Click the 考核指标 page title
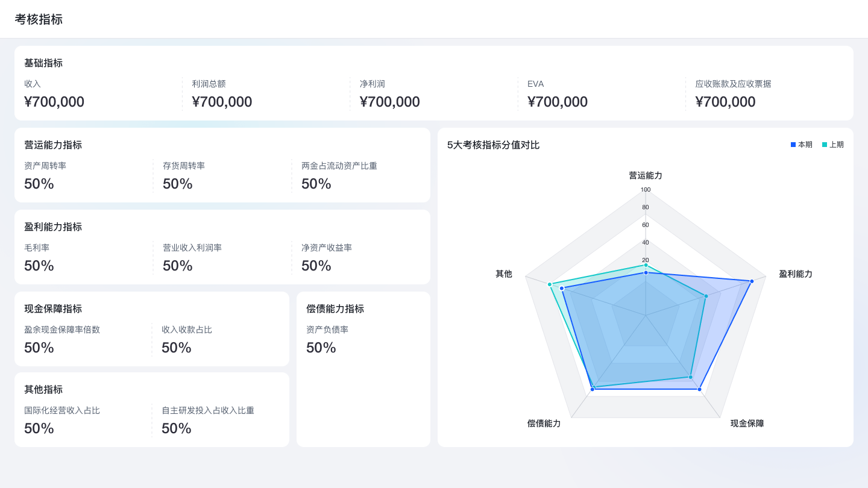Screen dimensions: 868x488 click(39, 19)
